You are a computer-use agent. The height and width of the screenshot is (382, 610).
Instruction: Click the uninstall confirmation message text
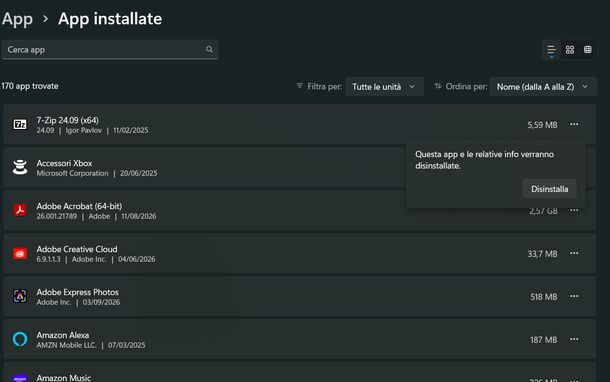pos(484,160)
